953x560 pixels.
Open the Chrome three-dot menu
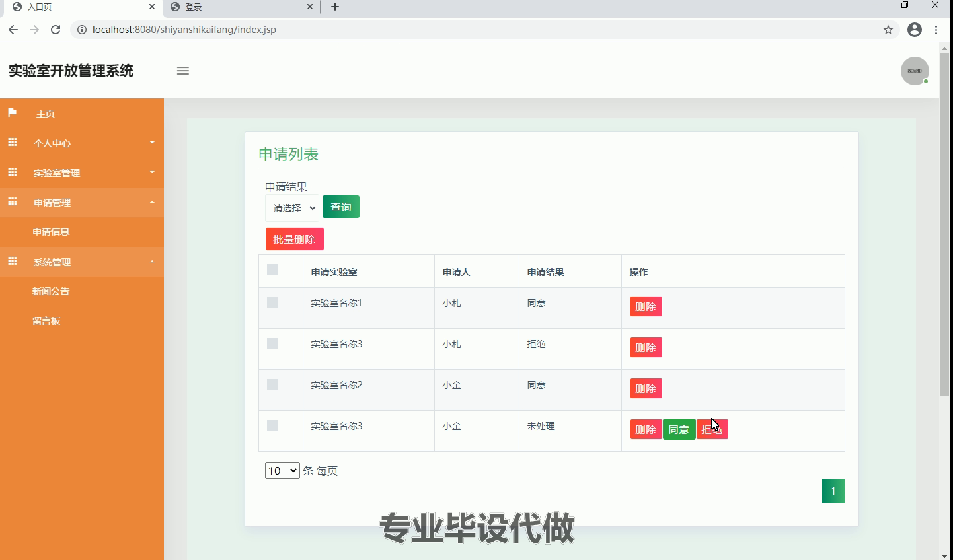coord(936,30)
